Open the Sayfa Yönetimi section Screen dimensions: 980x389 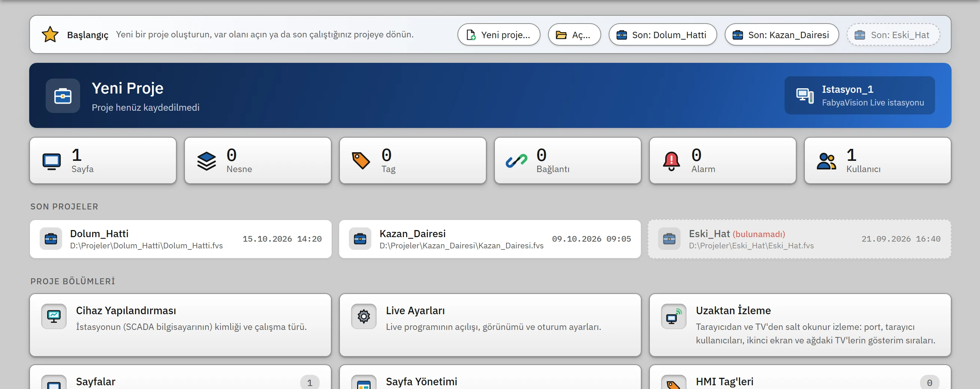click(490, 377)
